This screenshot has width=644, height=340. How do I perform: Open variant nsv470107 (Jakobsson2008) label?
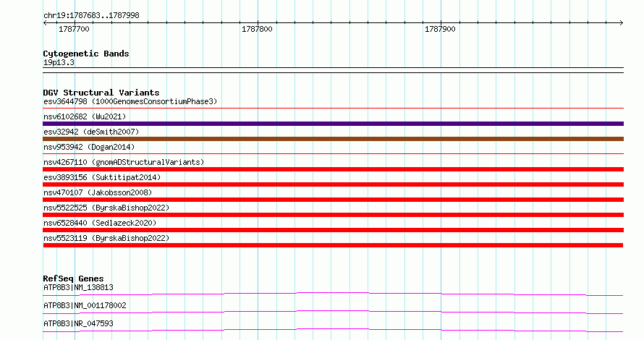pos(98,192)
